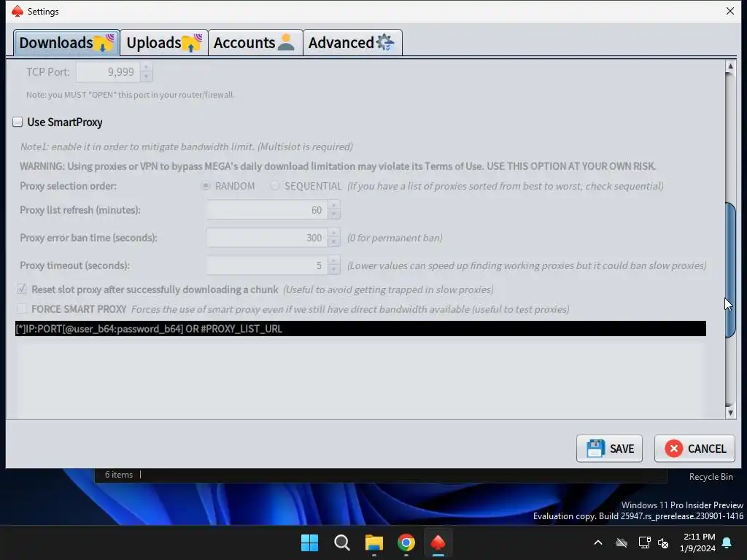Open the Uploads tab
The image size is (747, 560).
coord(164,43)
